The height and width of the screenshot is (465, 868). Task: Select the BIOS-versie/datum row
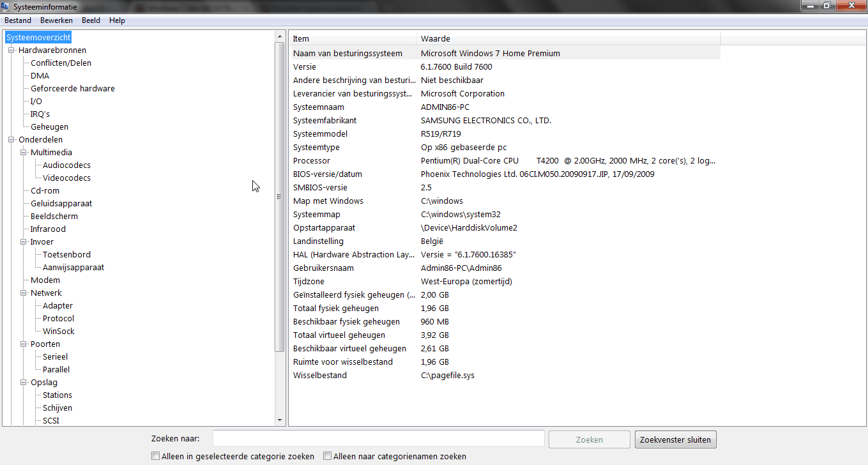point(505,174)
